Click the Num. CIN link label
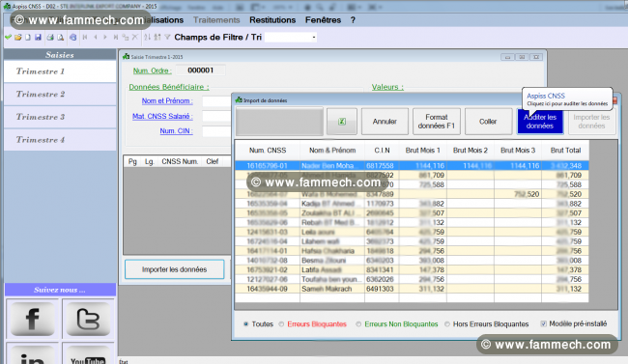Viewport: 628px width, 364px height. point(176,131)
